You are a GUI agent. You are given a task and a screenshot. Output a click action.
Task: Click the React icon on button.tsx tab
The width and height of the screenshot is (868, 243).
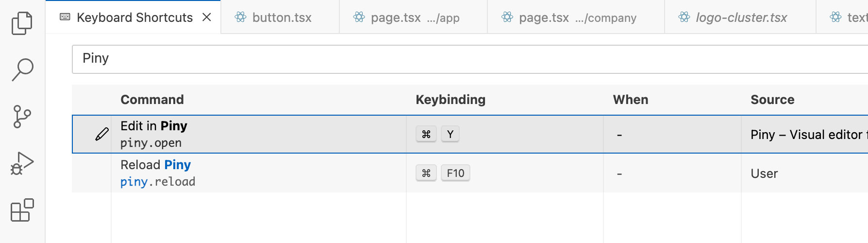(x=240, y=17)
